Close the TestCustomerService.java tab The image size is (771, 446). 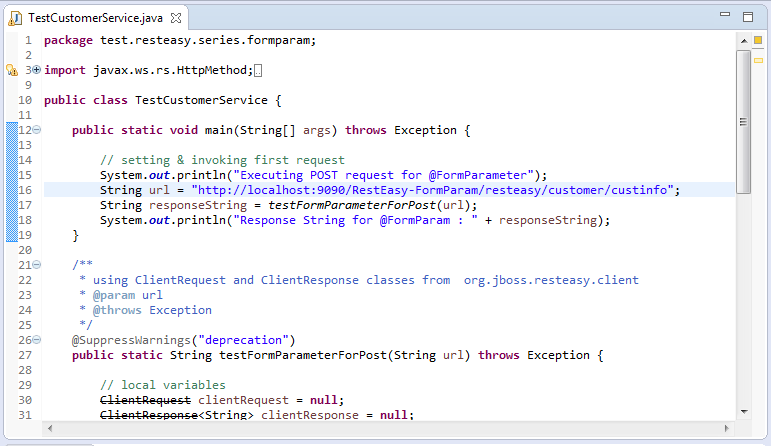coord(176,18)
